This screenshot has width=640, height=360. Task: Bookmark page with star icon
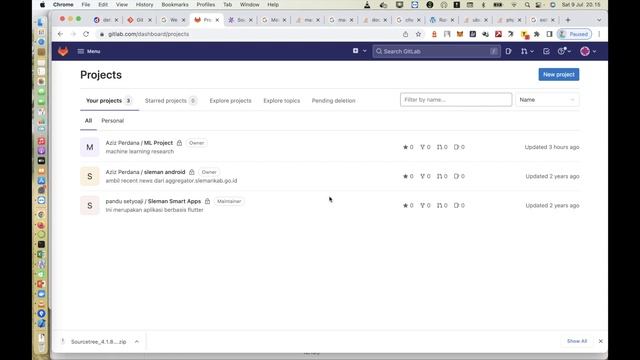pyautogui.click(x=418, y=34)
